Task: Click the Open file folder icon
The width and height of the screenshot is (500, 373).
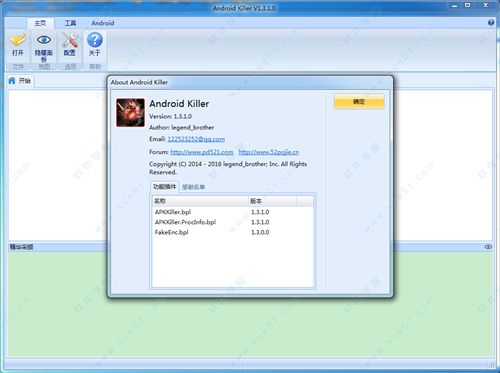Action: 18,40
